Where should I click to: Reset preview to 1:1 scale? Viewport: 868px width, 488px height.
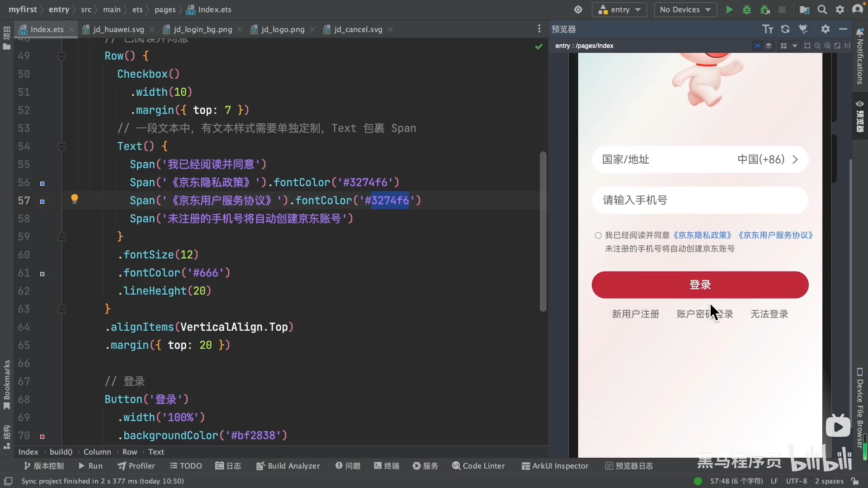(x=847, y=46)
